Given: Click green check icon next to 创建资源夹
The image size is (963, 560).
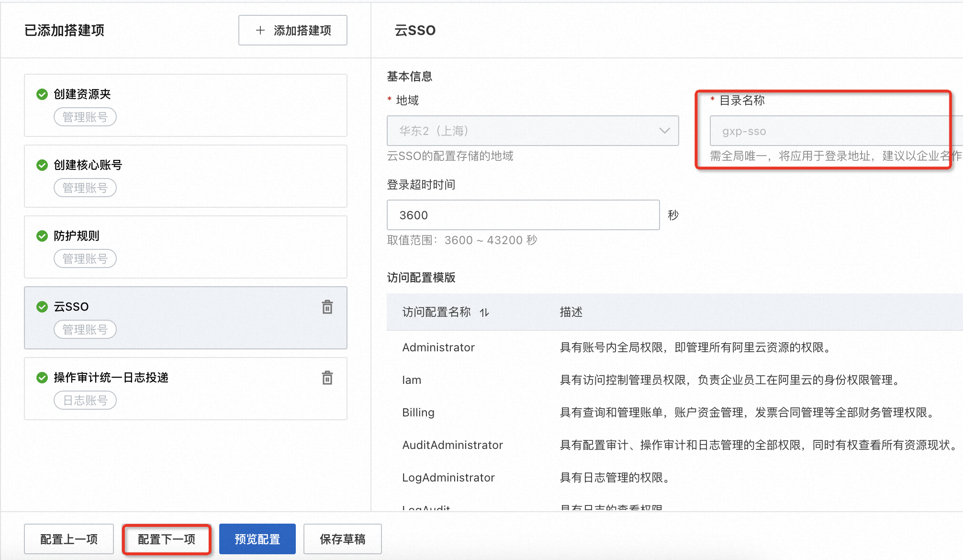Looking at the screenshot, I should (x=42, y=94).
